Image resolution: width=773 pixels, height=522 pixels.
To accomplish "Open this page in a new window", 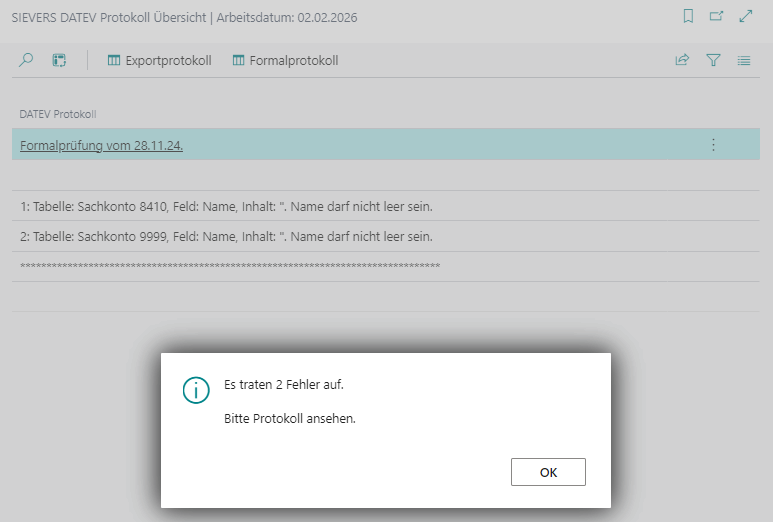I will (716, 16).
